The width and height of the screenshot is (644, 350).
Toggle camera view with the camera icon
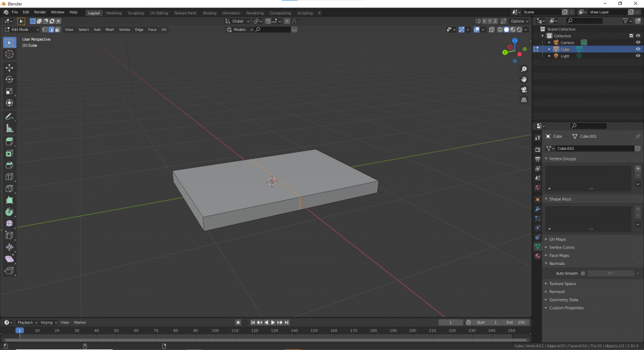pyautogui.click(x=524, y=89)
